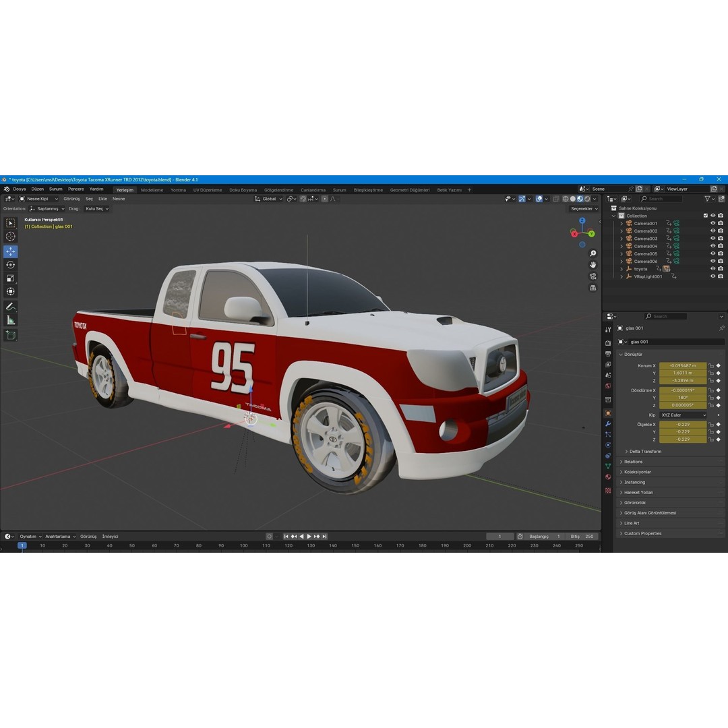Select the Add Cube tool
Screen dimensions: 728x728
coord(11,335)
